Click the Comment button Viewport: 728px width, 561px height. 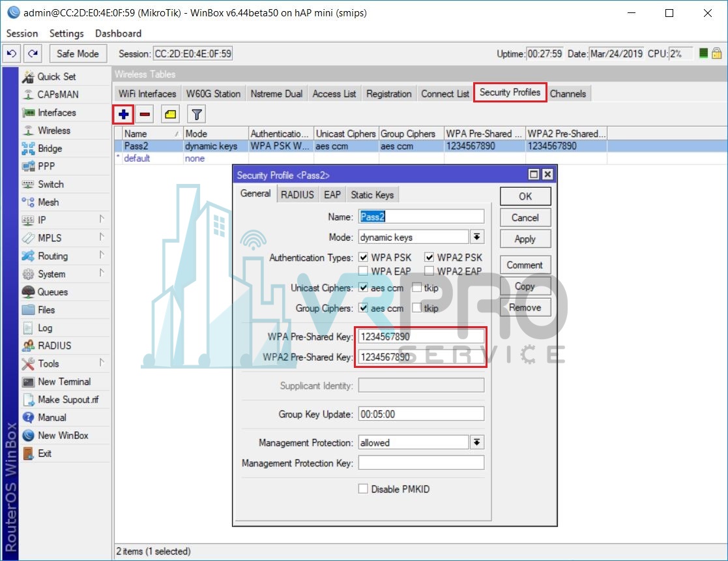pyautogui.click(x=525, y=264)
